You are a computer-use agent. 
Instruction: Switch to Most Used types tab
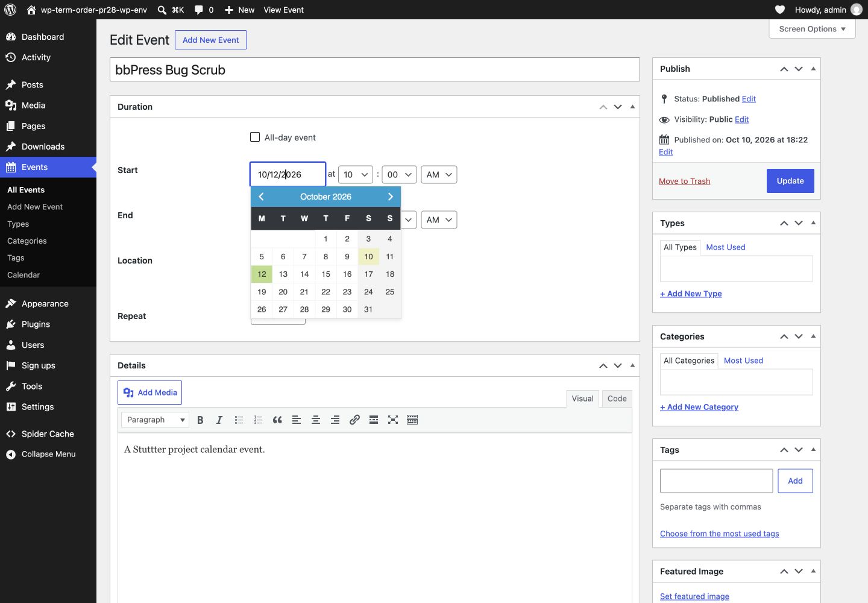click(725, 247)
